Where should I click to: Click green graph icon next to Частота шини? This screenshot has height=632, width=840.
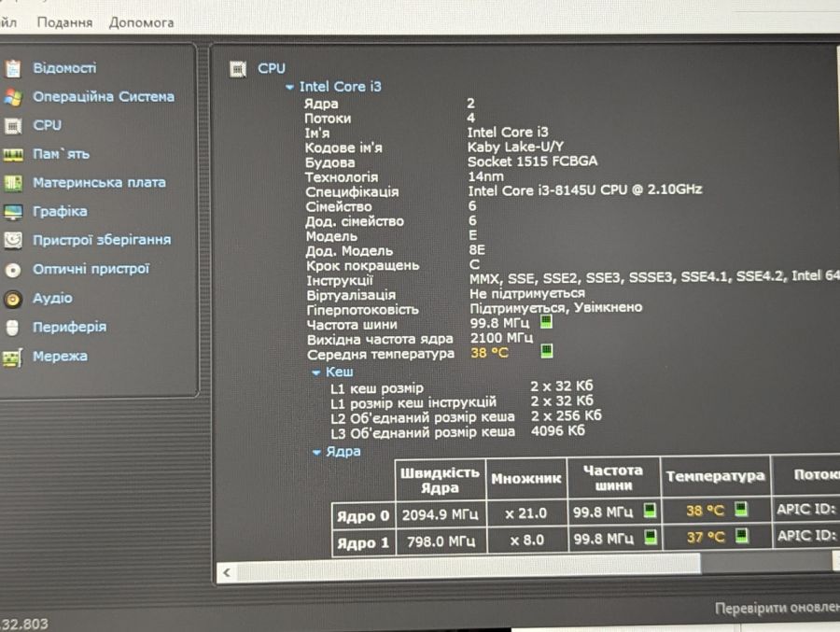tap(546, 322)
